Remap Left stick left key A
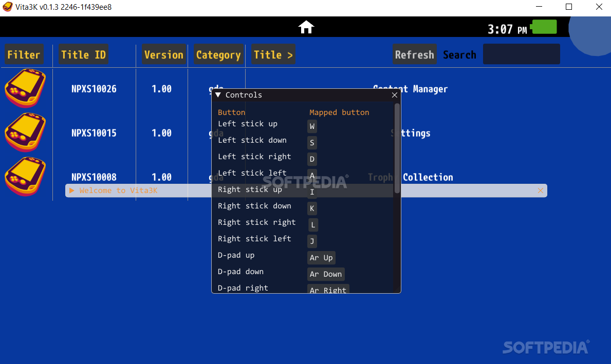The image size is (611, 364). click(x=312, y=176)
